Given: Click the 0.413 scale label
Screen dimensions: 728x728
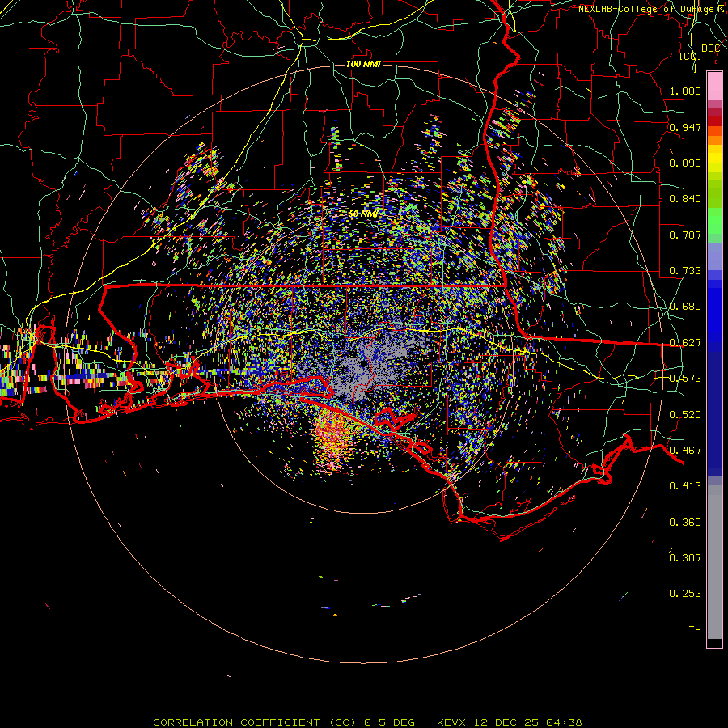Looking at the screenshot, I should pyautogui.click(x=685, y=485).
